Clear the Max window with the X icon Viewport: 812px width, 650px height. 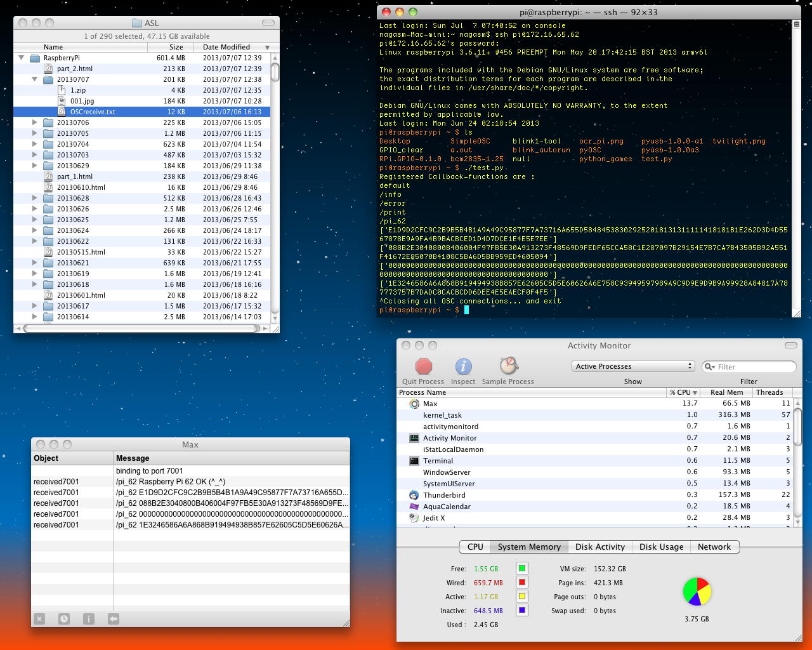[x=39, y=619]
